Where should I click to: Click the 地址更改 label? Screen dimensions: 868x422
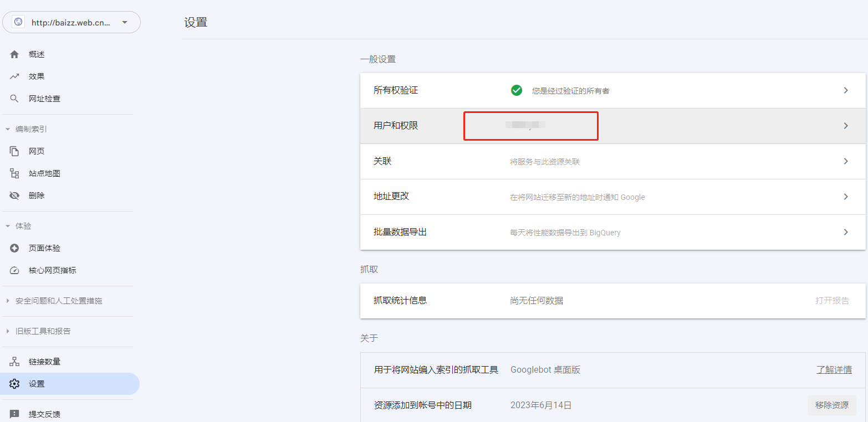391,197
